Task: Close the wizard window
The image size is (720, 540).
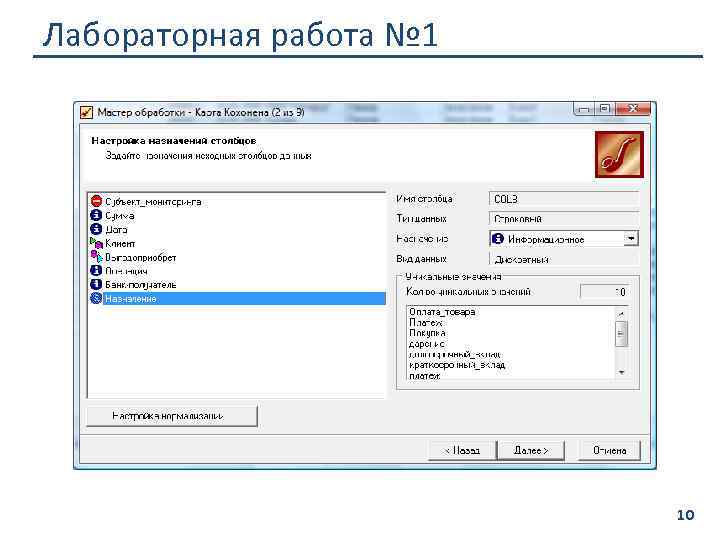Action: point(634,109)
